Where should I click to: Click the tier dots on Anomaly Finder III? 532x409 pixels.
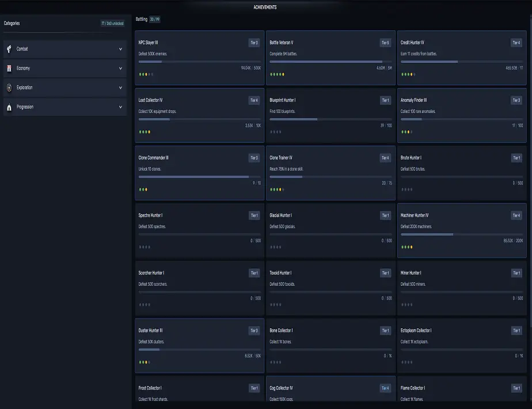click(407, 132)
